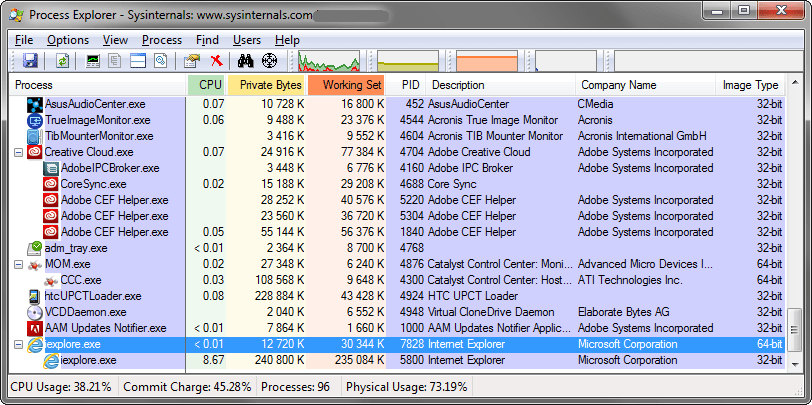Collapse the MOM.exe tree node
The image size is (812, 405).
tap(18, 264)
